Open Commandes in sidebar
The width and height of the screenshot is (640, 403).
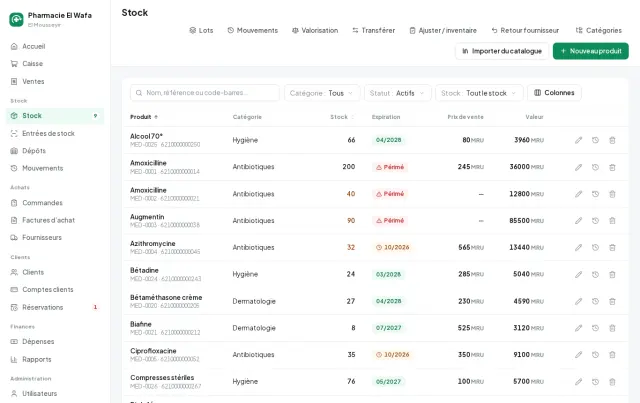pos(55,203)
